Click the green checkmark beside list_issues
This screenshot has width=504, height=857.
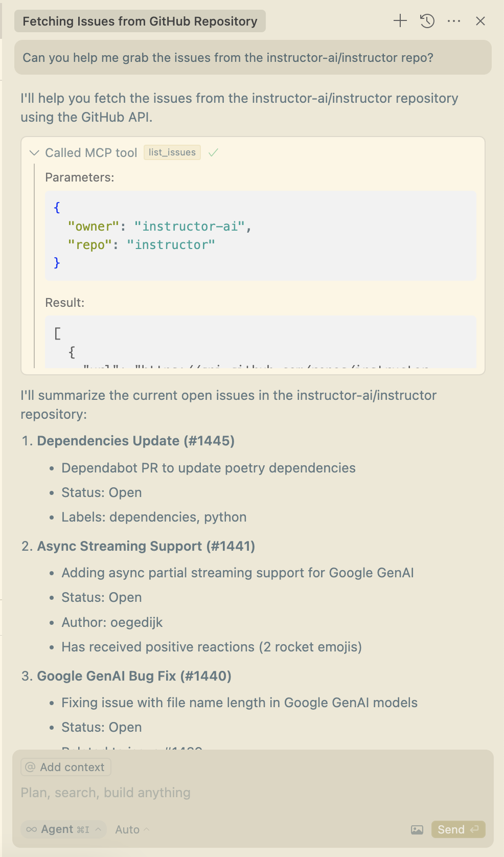pos(214,152)
